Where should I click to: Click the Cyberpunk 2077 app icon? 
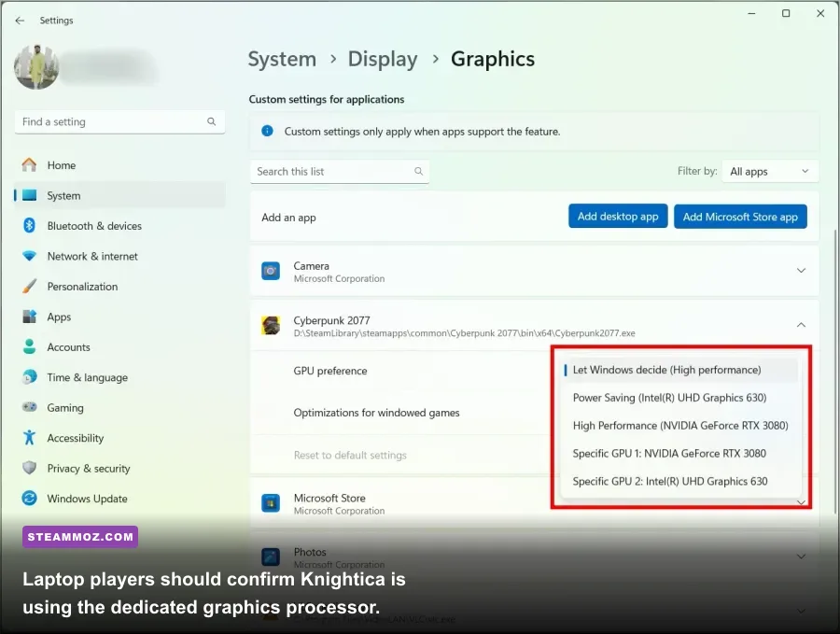271,325
